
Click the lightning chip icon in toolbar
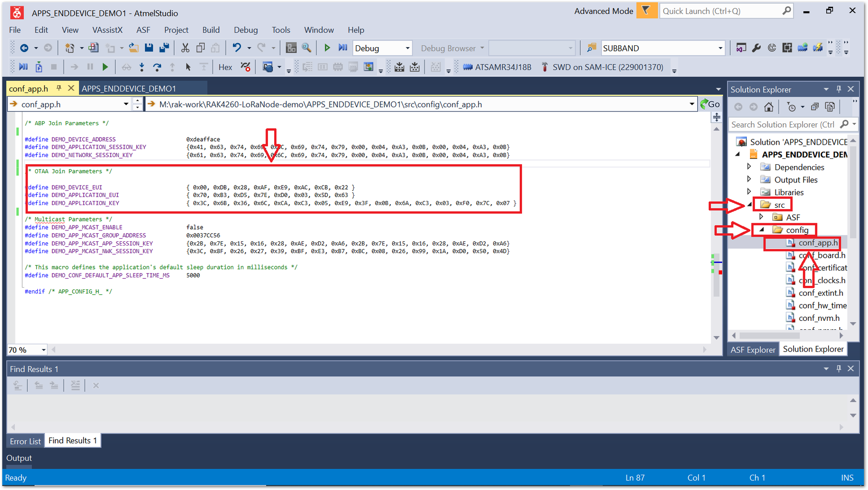(818, 48)
